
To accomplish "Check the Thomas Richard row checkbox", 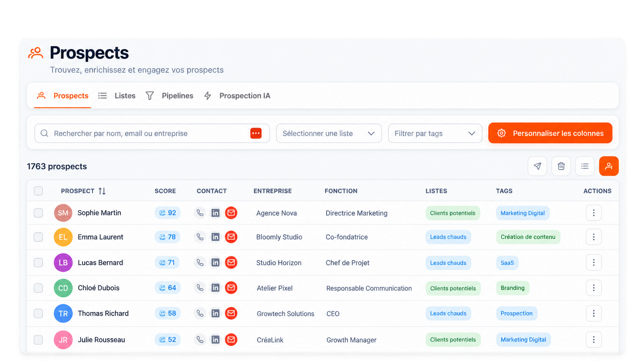I will tap(38, 313).
